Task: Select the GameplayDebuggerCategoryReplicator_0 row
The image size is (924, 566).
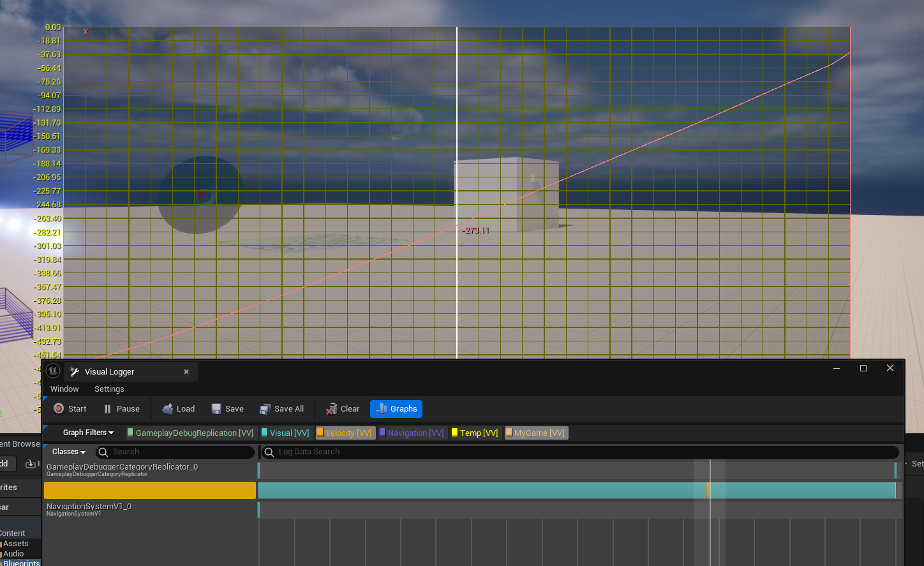Action: point(150,470)
